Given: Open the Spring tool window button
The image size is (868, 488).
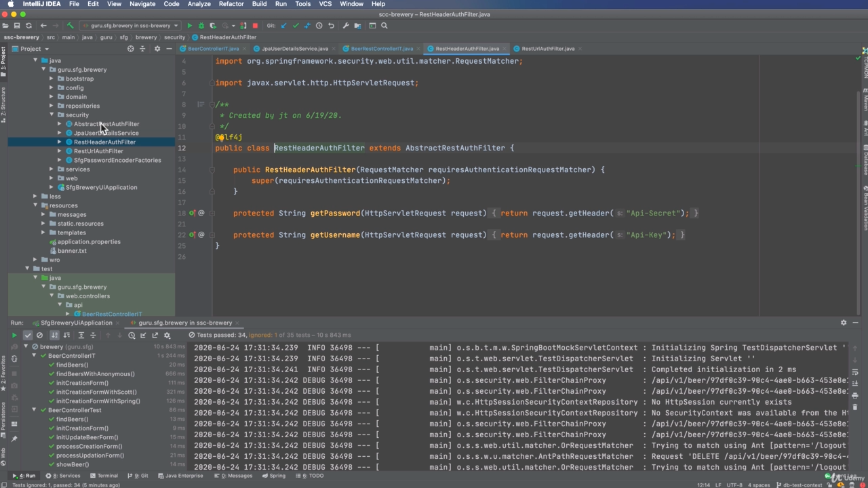Looking at the screenshot, I should pyautogui.click(x=274, y=476).
